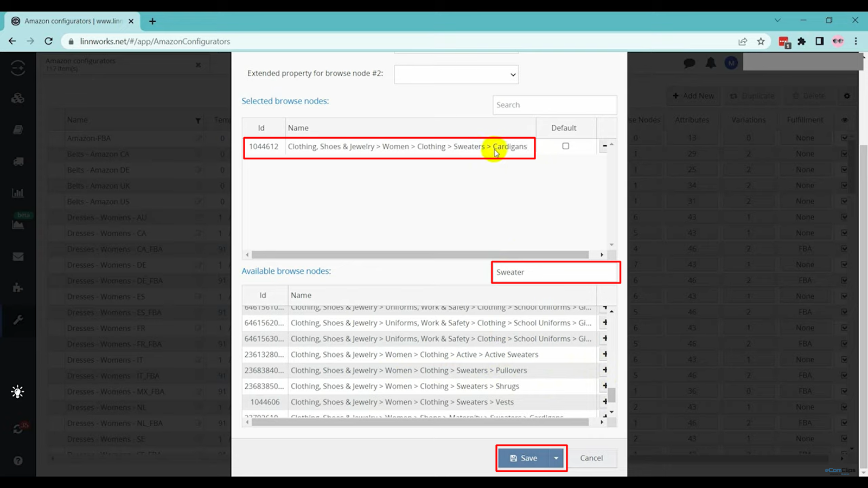Screen dimensions: 868x488
Task: Open the Apps puzzle-piece sidebar icon
Action: 18,287
